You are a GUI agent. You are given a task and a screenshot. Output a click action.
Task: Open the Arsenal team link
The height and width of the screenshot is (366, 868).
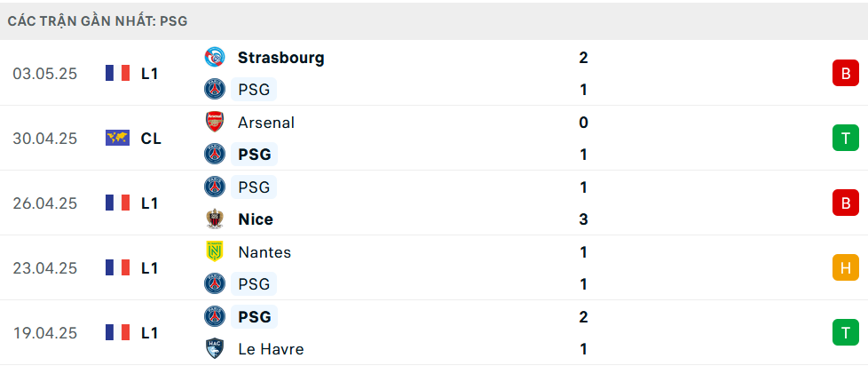(266, 123)
